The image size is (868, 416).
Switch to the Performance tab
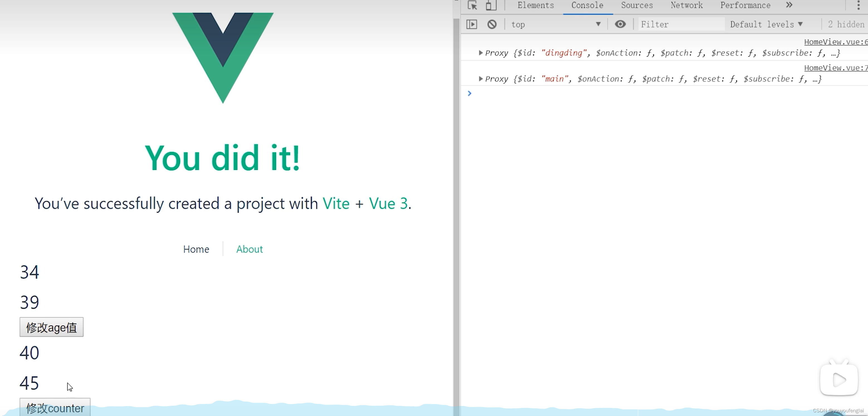point(745,5)
